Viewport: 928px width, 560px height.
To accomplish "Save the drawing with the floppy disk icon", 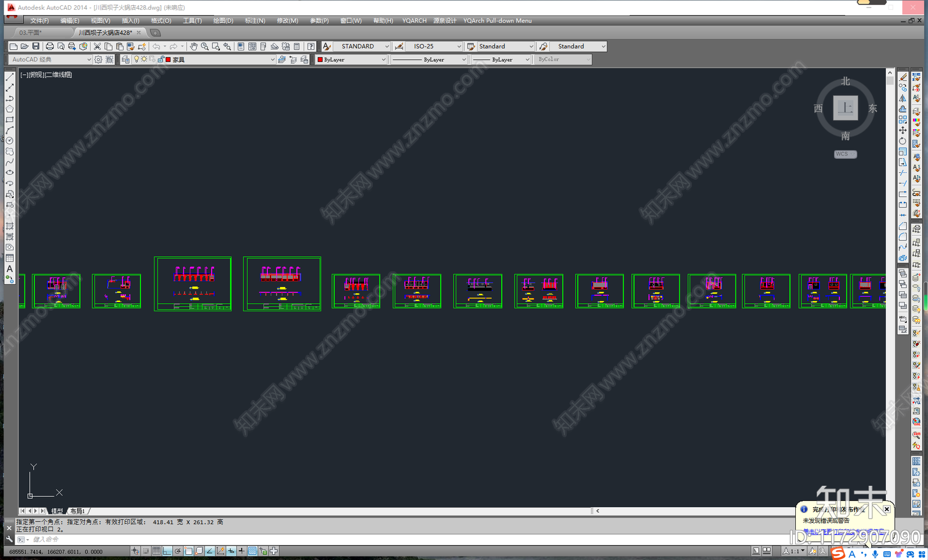I will point(36,46).
